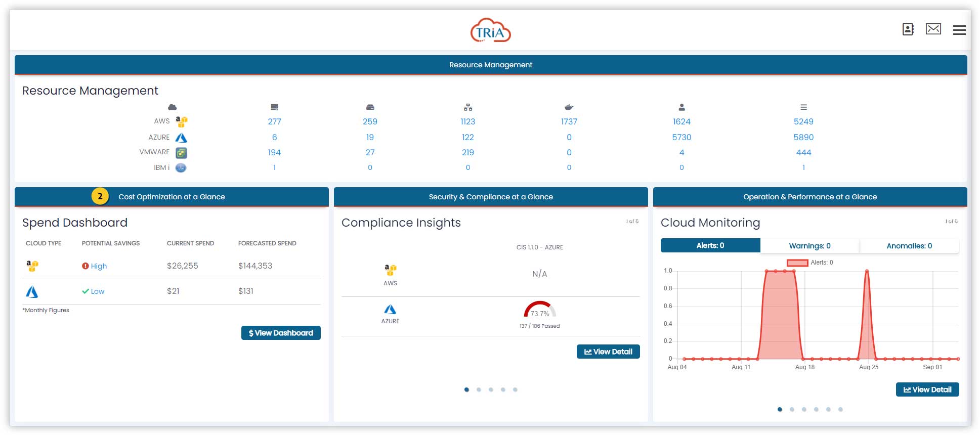The height and width of the screenshot is (435, 980).
Task: Open the Spend View Dashboard button
Action: click(x=281, y=333)
